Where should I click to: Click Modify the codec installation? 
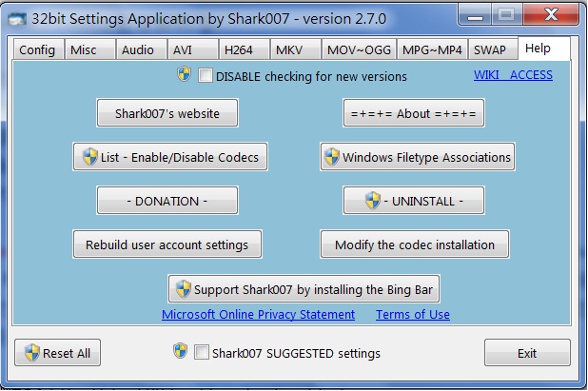click(415, 244)
